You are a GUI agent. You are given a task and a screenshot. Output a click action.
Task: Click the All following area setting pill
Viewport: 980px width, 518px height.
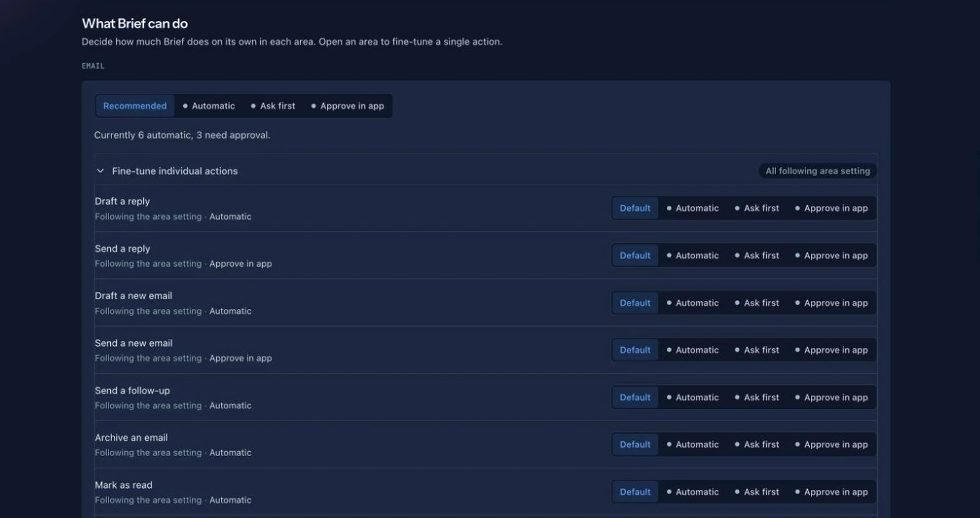click(x=818, y=171)
